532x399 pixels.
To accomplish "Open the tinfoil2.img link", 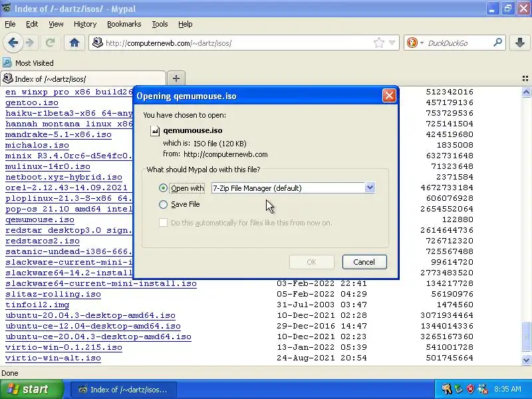I will tap(37, 305).
